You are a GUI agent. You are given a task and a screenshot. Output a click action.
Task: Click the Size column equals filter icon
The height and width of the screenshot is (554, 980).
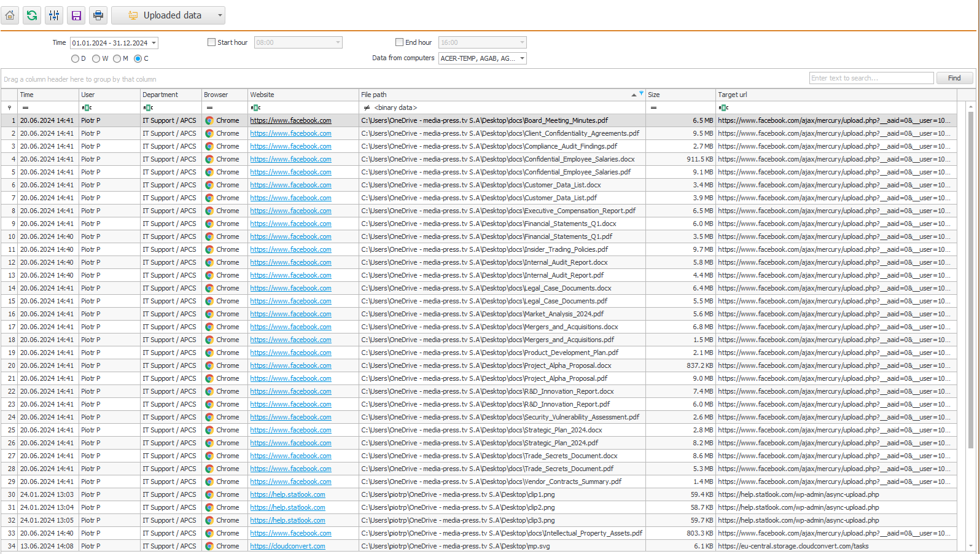pos(653,107)
